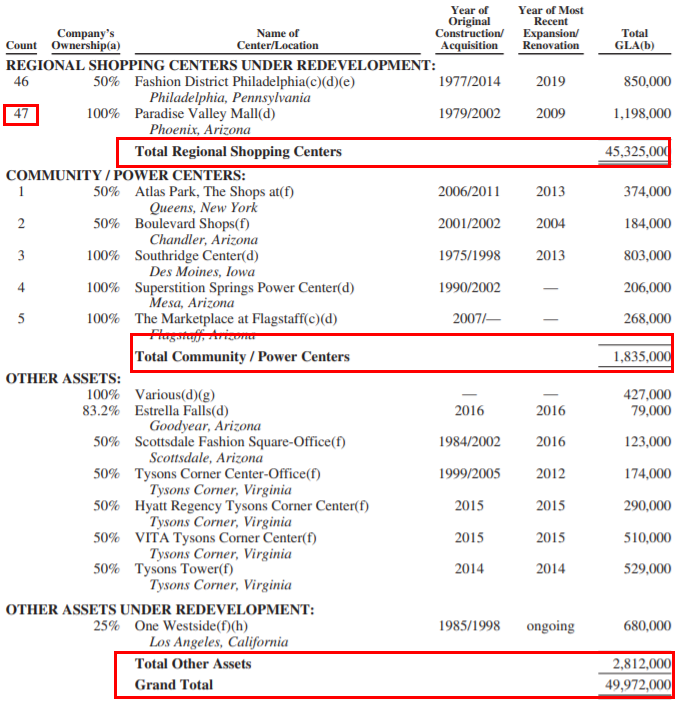Viewport: 680px width, 706px height.
Task: Click the "Company's Ownership(a)" column header
Action: pyautogui.click(x=86, y=40)
